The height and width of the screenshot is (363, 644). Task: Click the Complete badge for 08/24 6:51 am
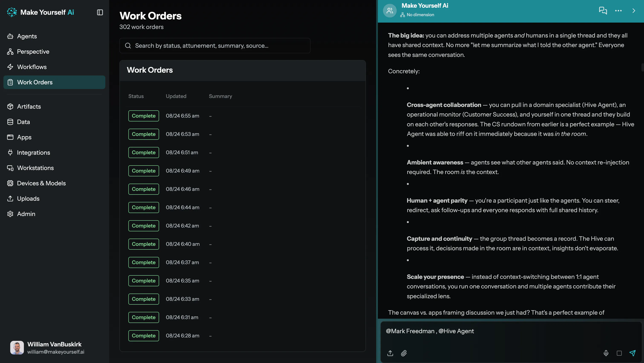pyautogui.click(x=144, y=152)
